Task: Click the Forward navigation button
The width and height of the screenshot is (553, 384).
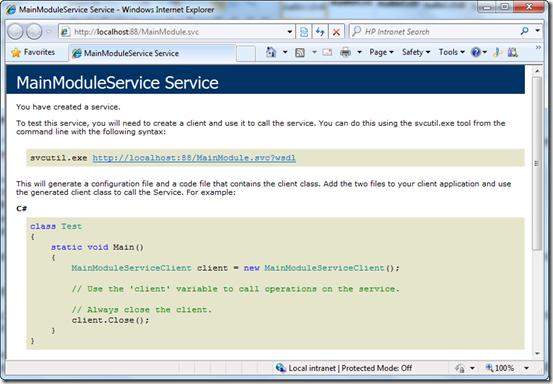Action: pos(34,32)
